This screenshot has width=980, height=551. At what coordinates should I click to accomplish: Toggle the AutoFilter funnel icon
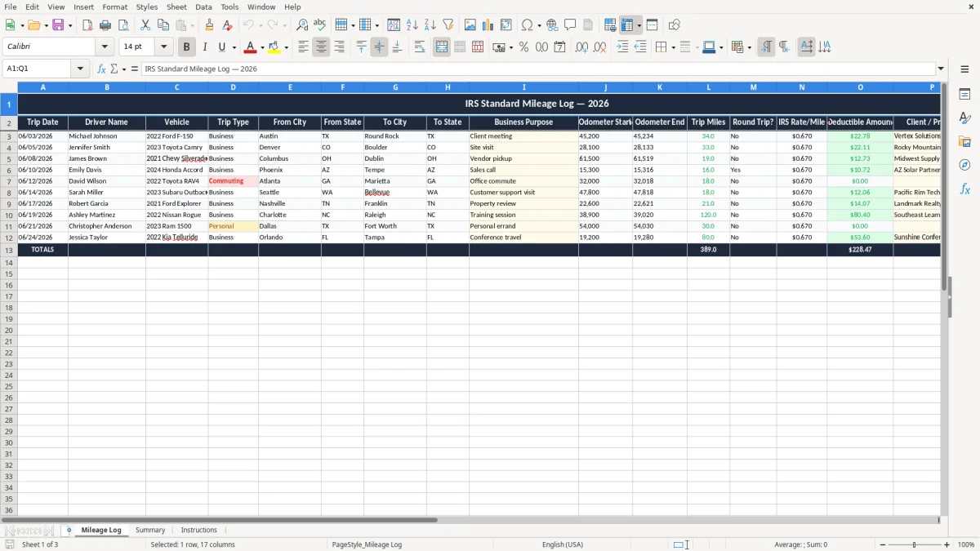[448, 25]
